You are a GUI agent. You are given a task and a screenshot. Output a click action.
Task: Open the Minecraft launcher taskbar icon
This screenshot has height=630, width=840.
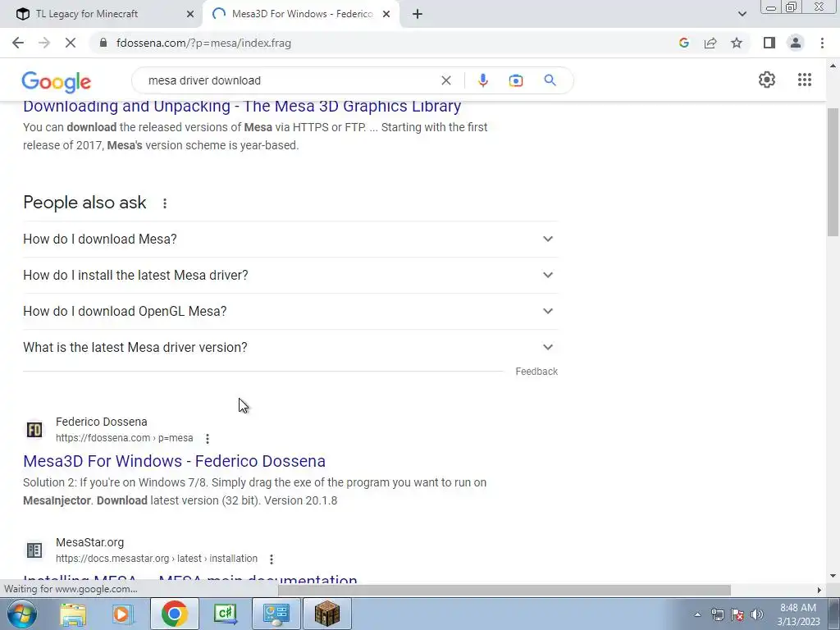(327, 614)
